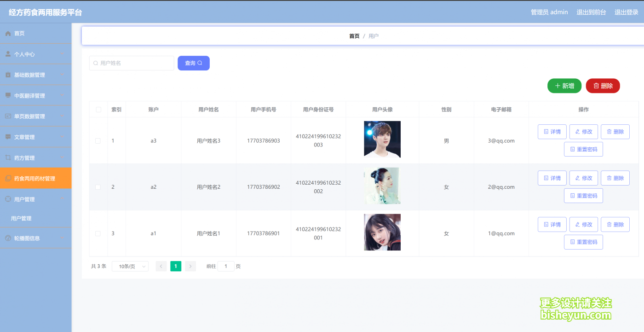Click the email cell 3@qq.com

(x=501, y=141)
